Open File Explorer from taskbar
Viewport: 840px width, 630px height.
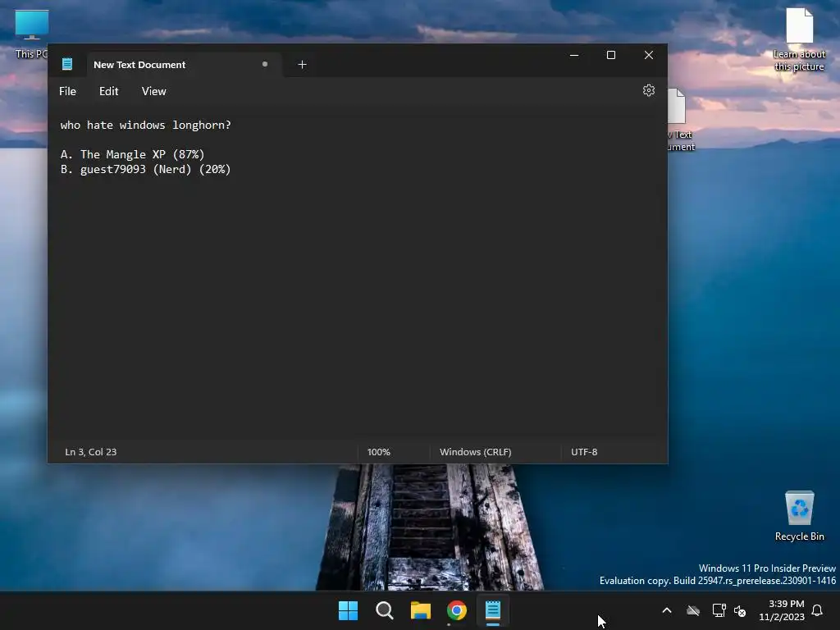pos(421,610)
